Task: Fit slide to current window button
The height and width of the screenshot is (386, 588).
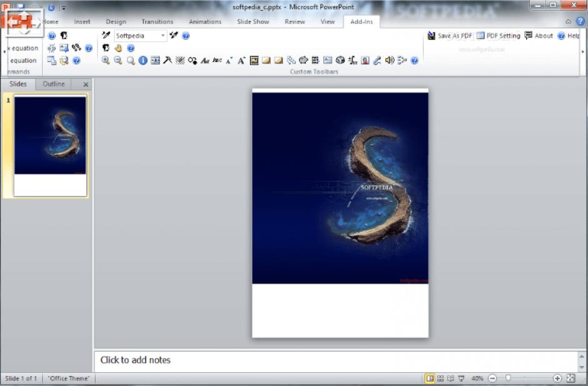Action: 570,378
